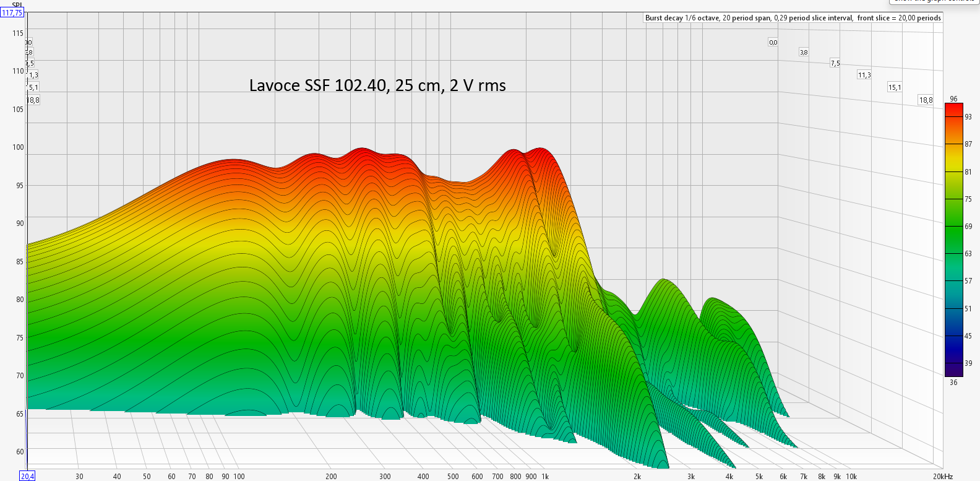Click the Lavoce SSF 102.40 title
The height and width of the screenshot is (481, 980).
377,85
